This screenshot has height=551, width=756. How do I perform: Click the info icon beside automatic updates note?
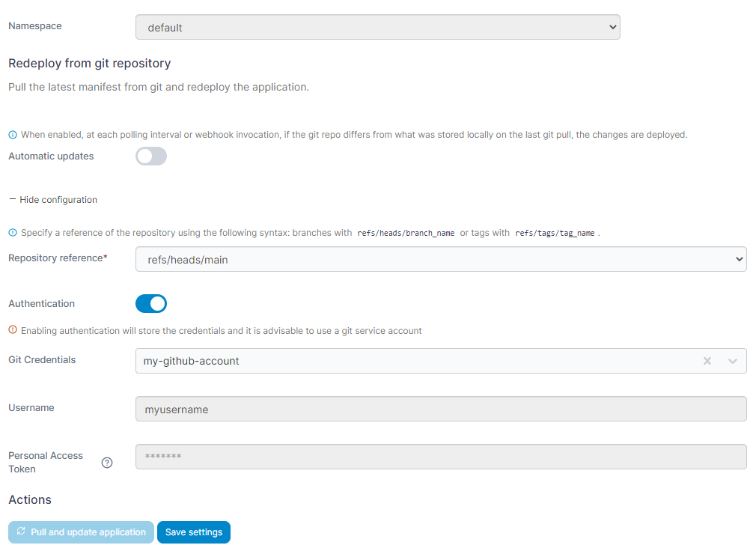click(x=12, y=135)
